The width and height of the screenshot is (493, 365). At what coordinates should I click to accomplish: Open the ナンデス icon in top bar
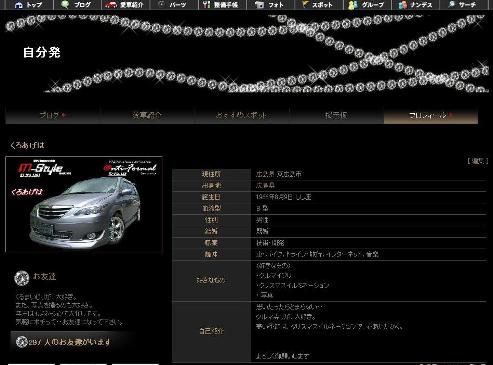click(403, 5)
